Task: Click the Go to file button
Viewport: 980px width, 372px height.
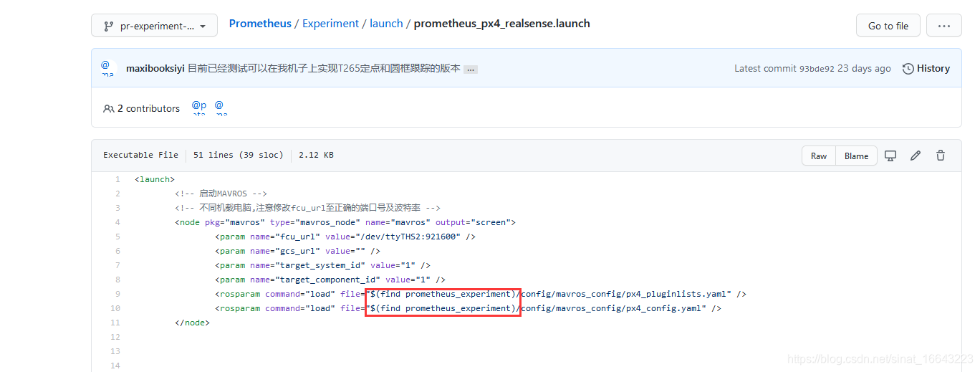Action: (888, 26)
